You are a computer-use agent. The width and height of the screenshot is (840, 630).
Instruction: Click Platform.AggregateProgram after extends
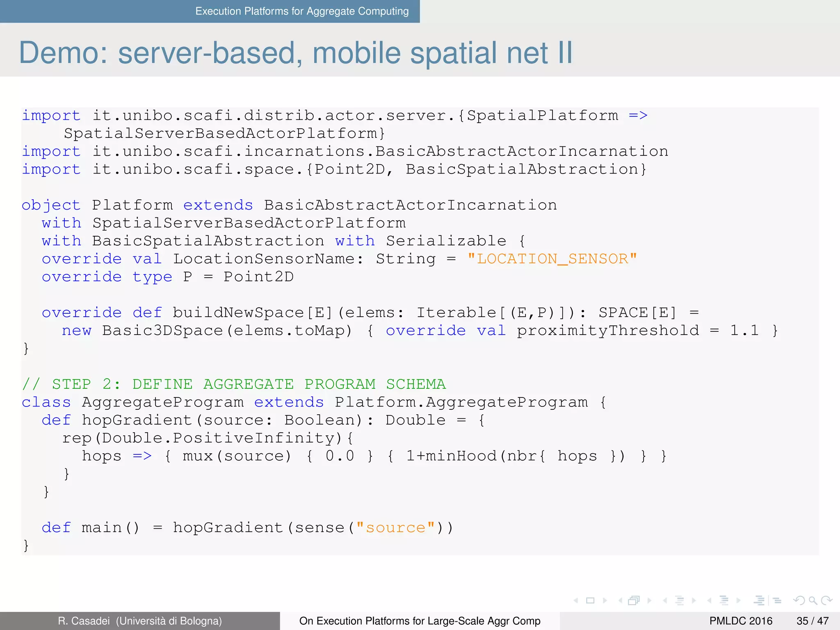461,402
